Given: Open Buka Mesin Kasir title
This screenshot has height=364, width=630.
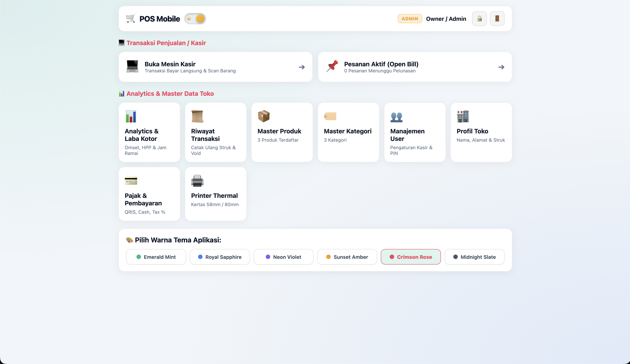Looking at the screenshot, I should click(170, 64).
